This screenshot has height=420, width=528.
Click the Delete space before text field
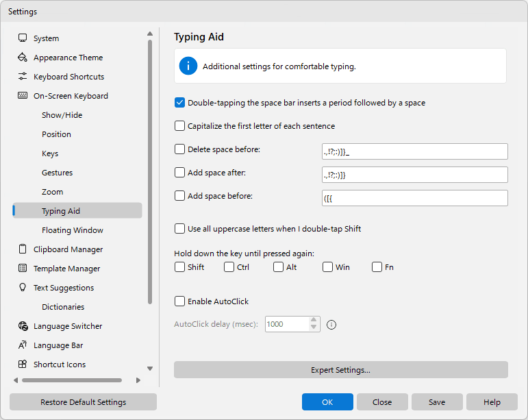pos(415,151)
